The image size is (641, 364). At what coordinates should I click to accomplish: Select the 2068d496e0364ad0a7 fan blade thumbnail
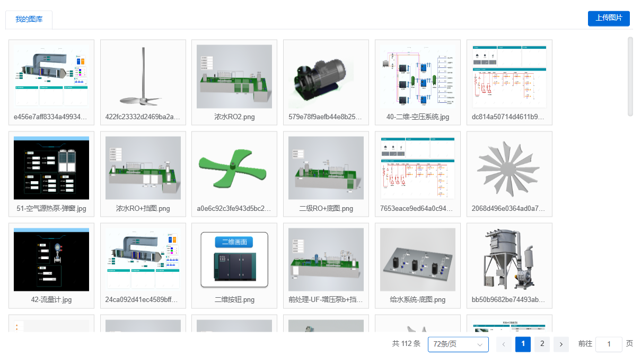point(510,168)
